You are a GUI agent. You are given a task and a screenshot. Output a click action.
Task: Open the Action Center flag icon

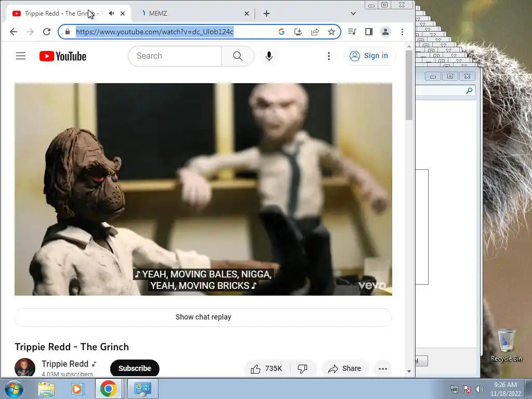click(467, 389)
